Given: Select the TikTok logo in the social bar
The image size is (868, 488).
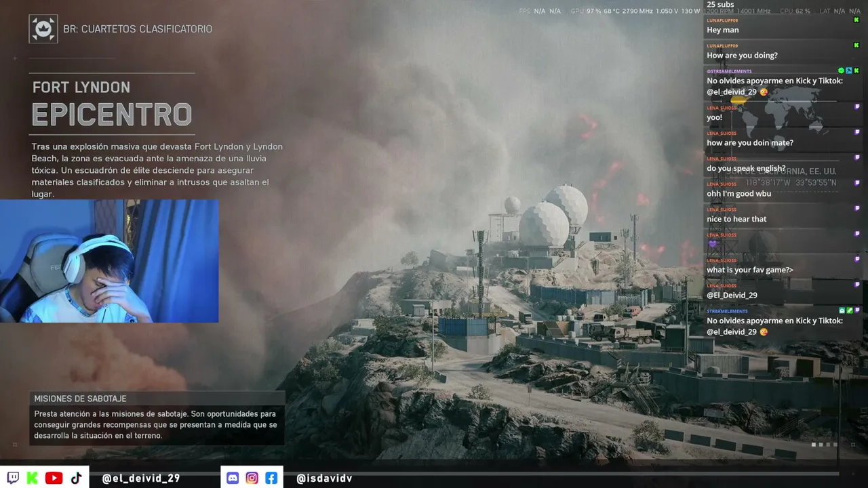Looking at the screenshot, I should click(x=76, y=478).
